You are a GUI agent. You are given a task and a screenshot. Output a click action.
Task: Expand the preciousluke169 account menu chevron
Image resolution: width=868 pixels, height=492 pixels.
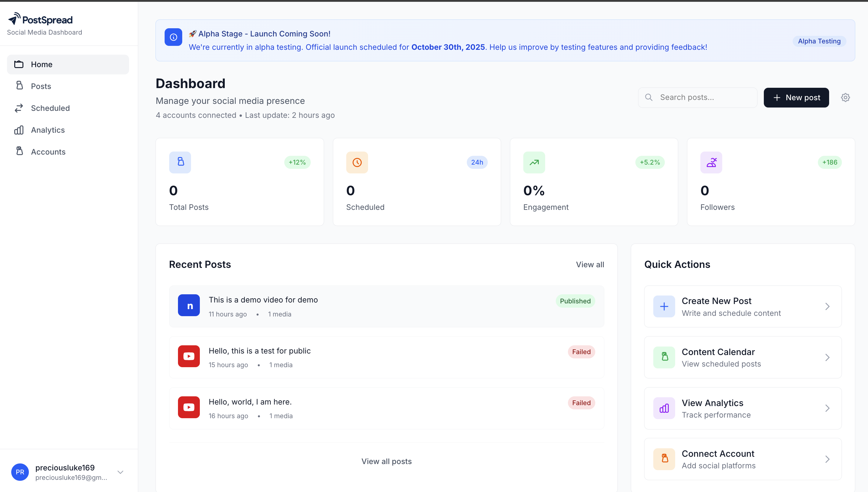120,472
